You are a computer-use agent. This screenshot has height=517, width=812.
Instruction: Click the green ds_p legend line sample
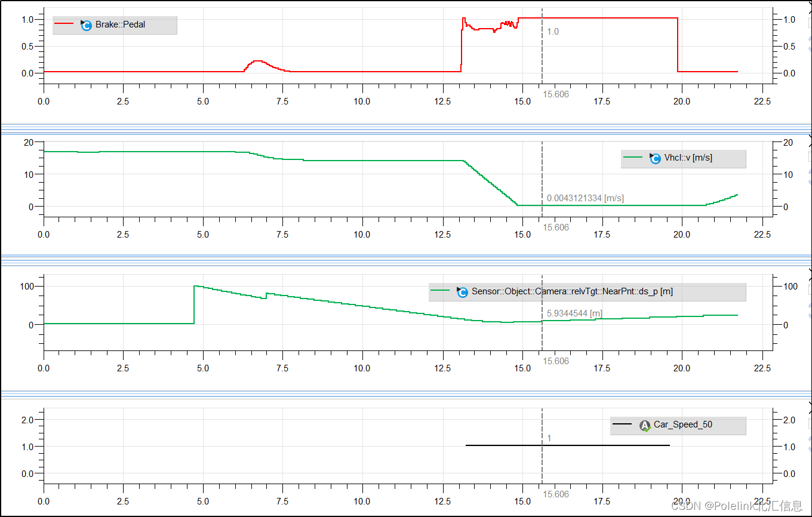pos(440,291)
